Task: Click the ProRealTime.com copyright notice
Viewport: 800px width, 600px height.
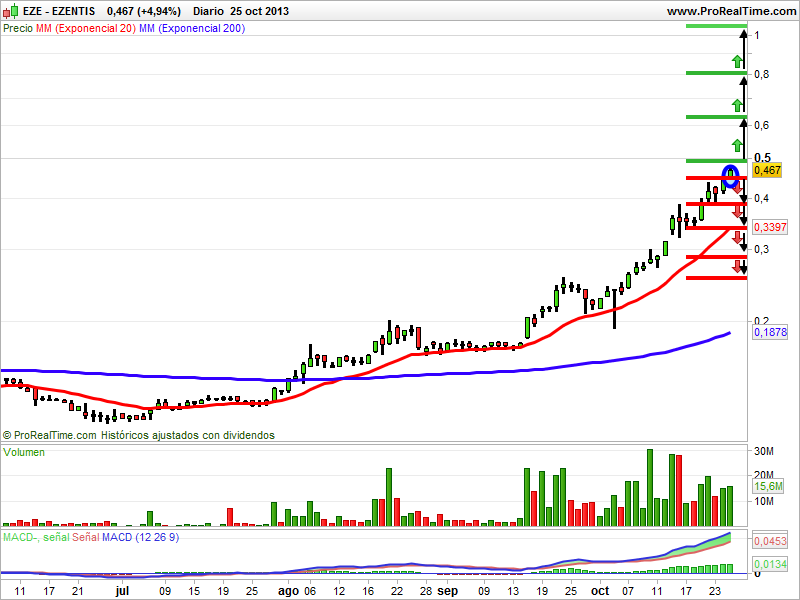Action: click(x=139, y=435)
